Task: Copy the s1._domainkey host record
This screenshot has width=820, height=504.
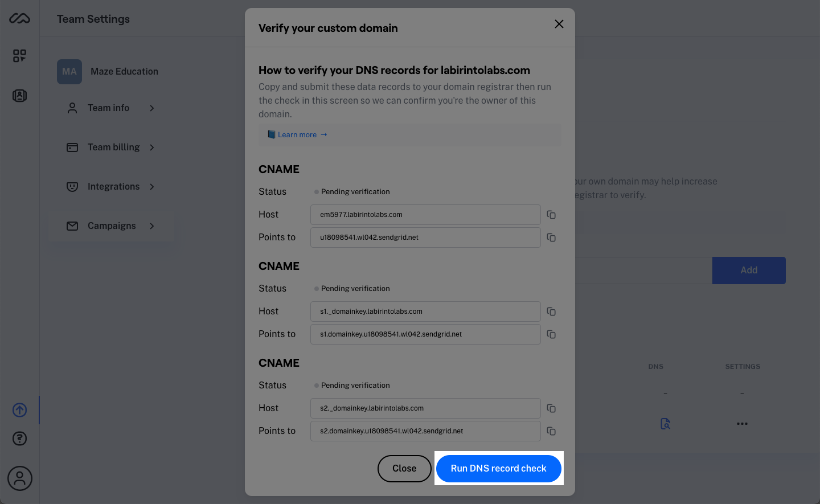Action: coord(551,312)
